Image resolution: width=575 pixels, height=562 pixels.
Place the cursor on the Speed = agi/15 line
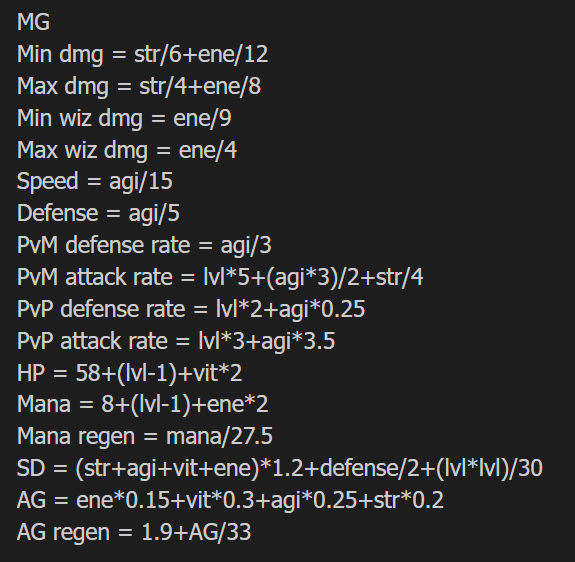(x=95, y=181)
